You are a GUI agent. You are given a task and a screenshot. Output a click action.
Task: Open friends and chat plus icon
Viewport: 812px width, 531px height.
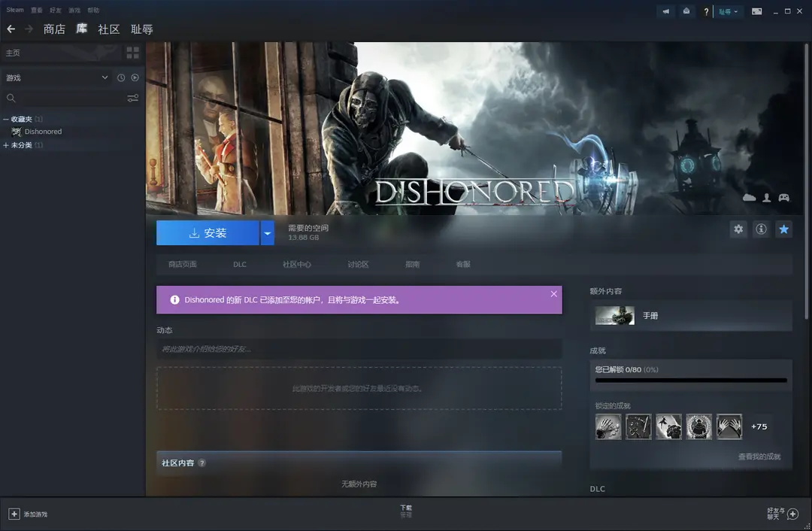pyautogui.click(x=793, y=514)
